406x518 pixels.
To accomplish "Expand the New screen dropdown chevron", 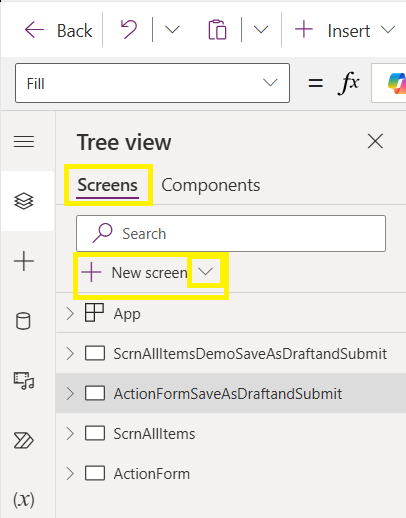I will click(205, 272).
